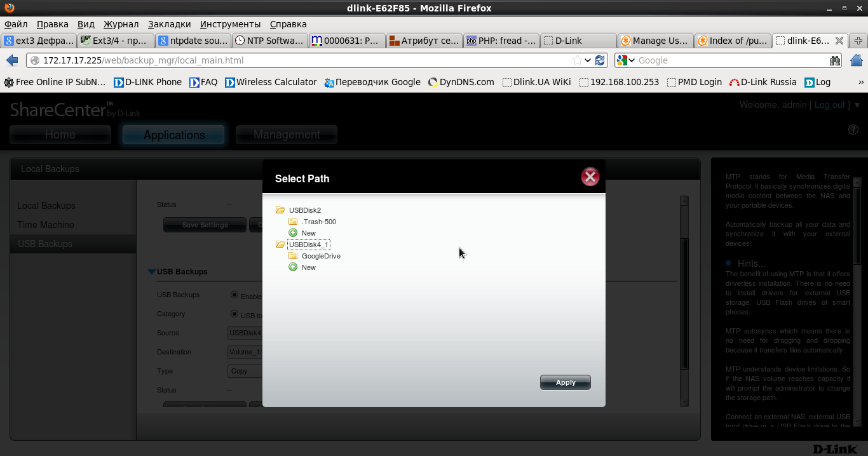
Task: Open the ShareCenter Home section
Action: click(60, 135)
